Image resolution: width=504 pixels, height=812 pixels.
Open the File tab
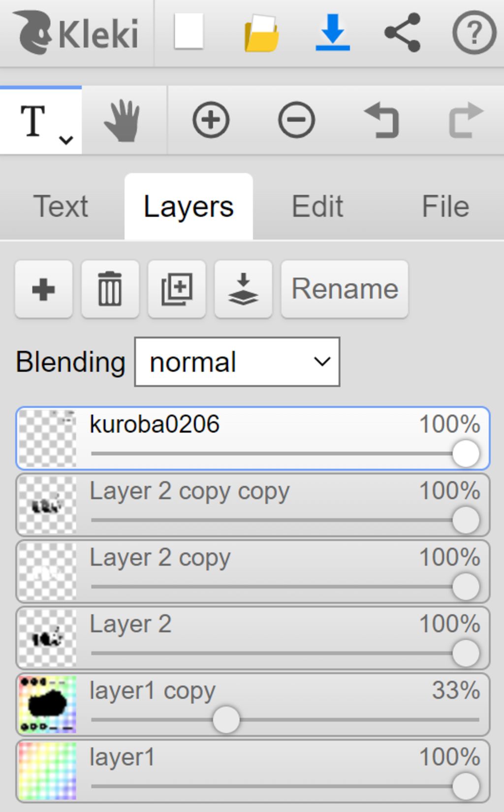point(445,206)
